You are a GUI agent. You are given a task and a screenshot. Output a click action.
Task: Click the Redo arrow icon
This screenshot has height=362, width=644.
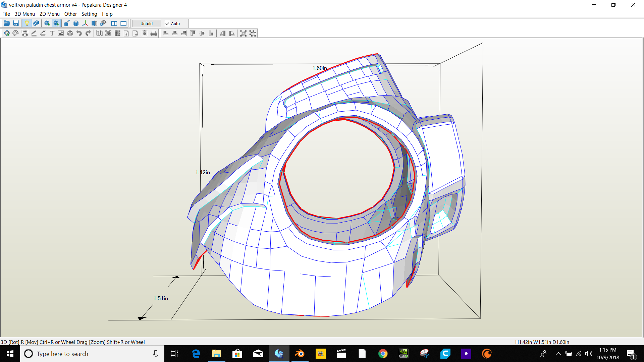point(88,33)
